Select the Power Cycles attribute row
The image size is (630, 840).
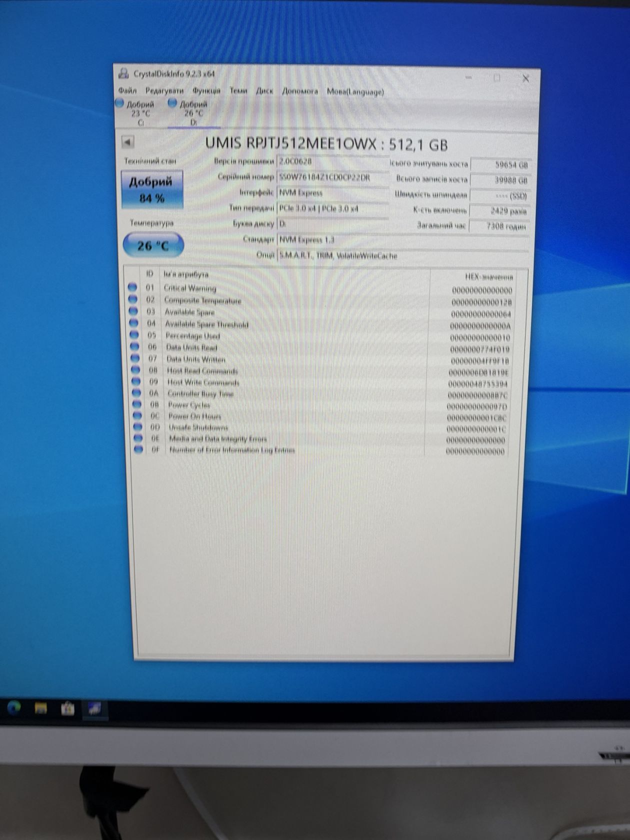click(320, 405)
